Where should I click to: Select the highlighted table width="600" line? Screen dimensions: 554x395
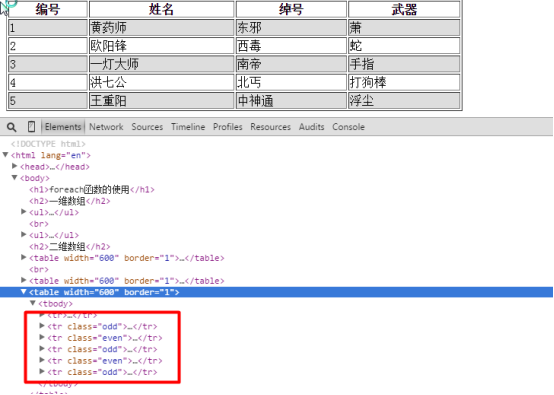click(x=276, y=292)
